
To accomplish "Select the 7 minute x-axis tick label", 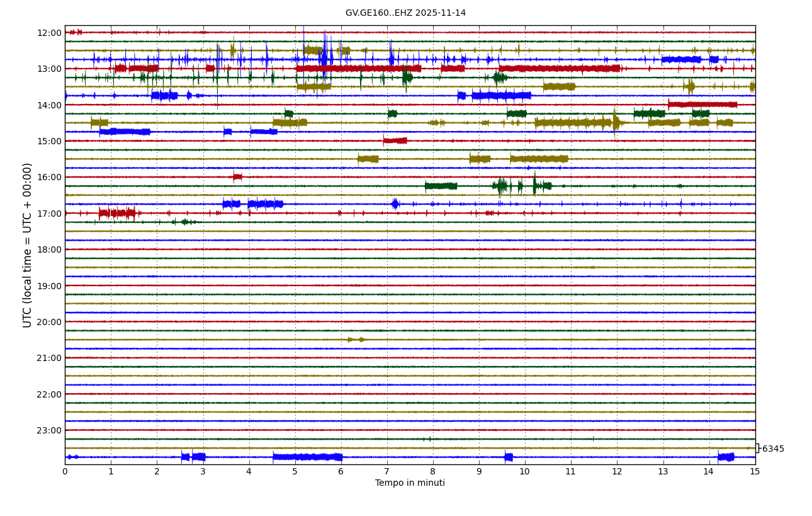I will (x=387, y=471).
